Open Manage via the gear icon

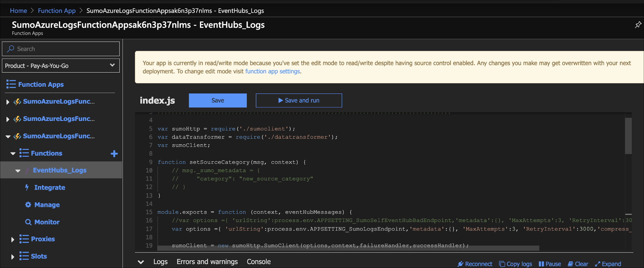[28, 205]
